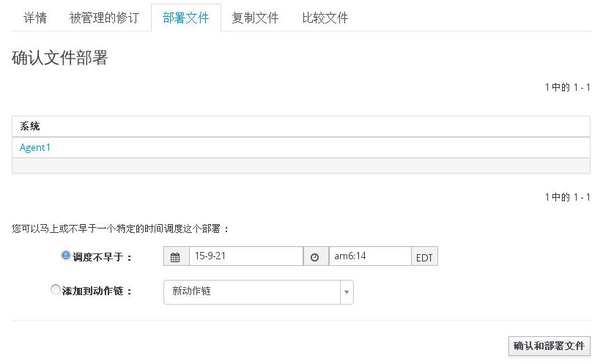
Task: Open the 复制文件 tab
Action: click(x=255, y=18)
